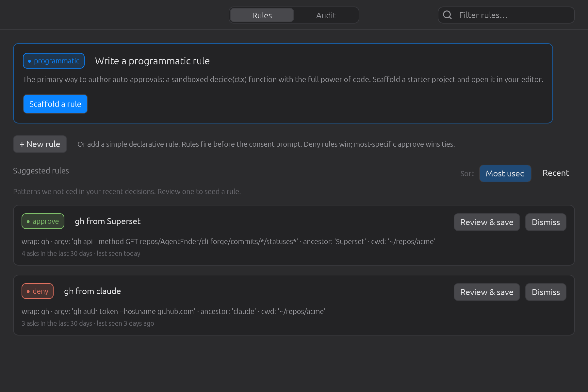Click the green approve badge
The width and height of the screenshot is (588, 392).
tap(43, 221)
